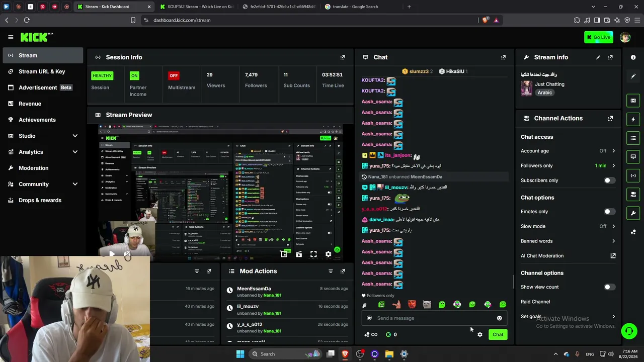The width and height of the screenshot is (644, 362).
Task: Open the Slow mode setting
Action: click(568, 226)
